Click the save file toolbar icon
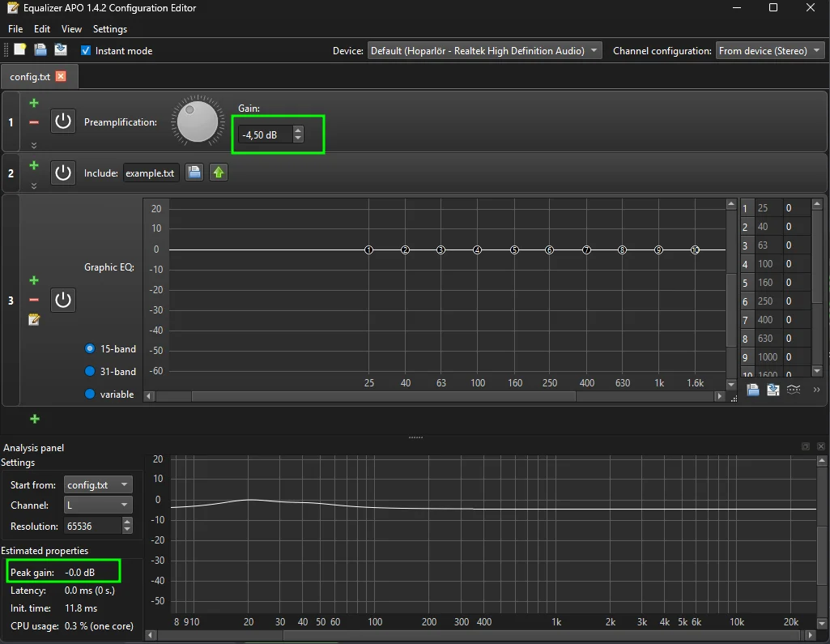The image size is (830, 644). pos(61,49)
